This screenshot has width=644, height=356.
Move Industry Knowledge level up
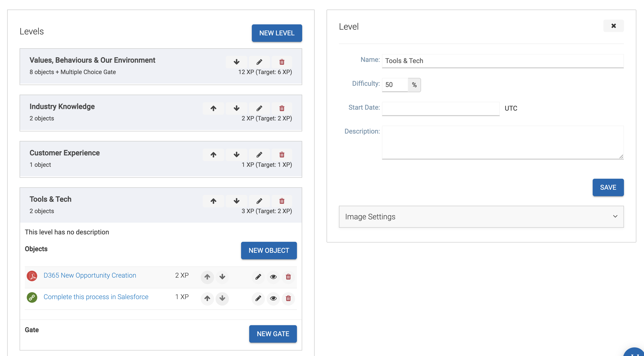213,108
